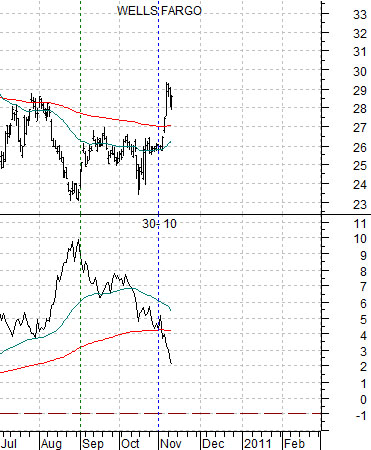Click the November price peak near 29
Viewport: 371px width, 450px height.
pyautogui.click(x=167, y=83)
